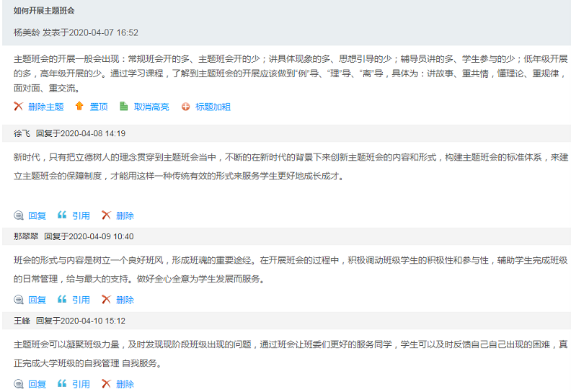Viewport: 571px width, 392px height.
Task: Pin the topic using the 置顶 link
Action: [99, 107]
